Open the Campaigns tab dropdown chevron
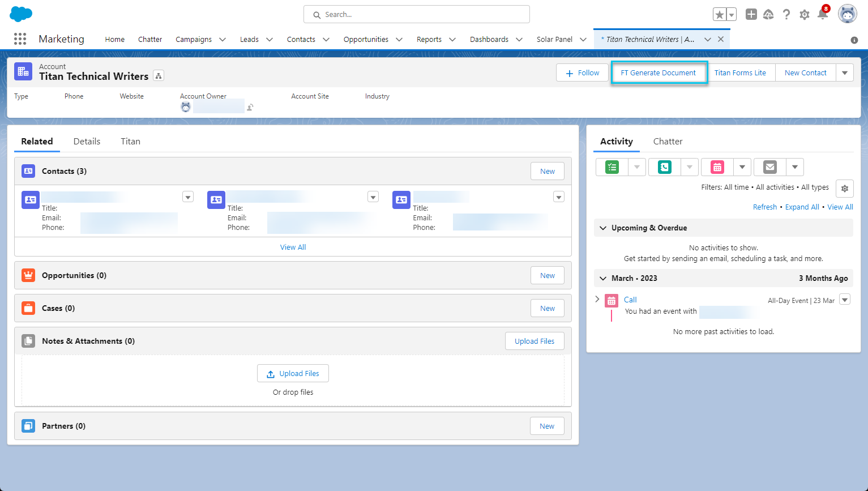The height and width of the screenshot is (491, 868). (223, 39)
